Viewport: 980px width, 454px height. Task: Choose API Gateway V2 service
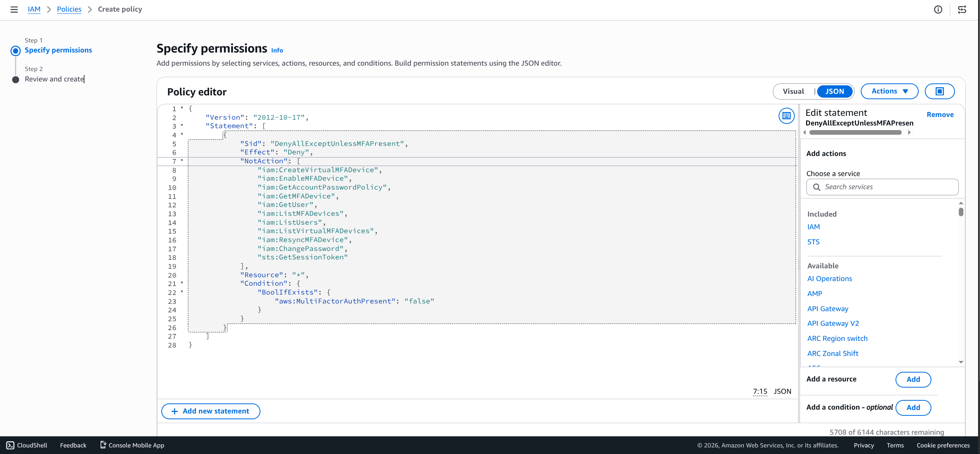tap(833, 324)
